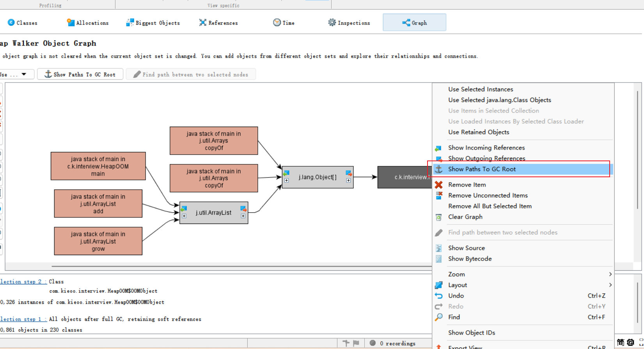
Task: Click incoming references icon on j.util.ArrayList node
Action: click(x=184, y=209)
